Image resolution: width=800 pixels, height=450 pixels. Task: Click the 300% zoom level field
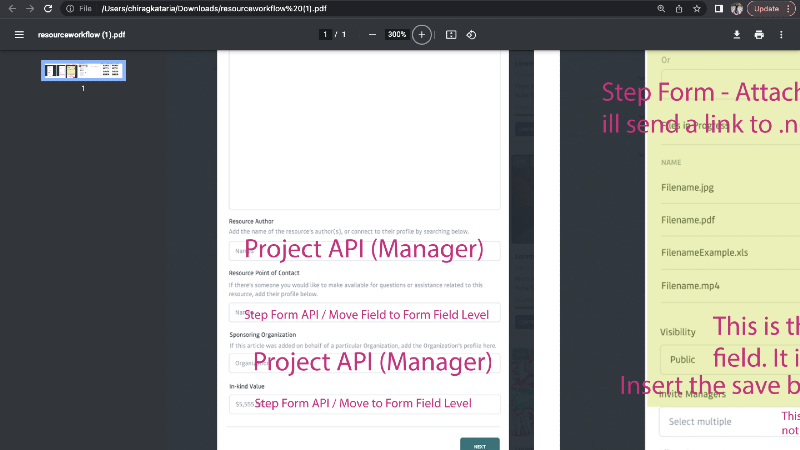coord(397,35)
